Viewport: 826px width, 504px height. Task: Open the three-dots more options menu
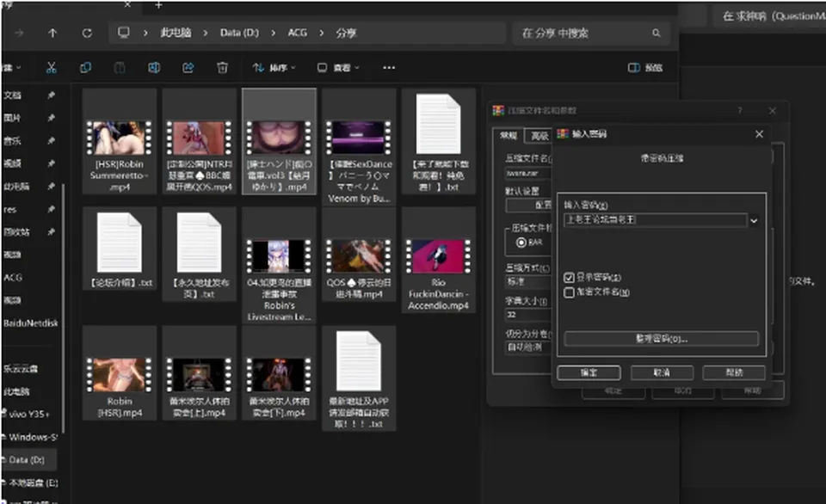[389, 67]
